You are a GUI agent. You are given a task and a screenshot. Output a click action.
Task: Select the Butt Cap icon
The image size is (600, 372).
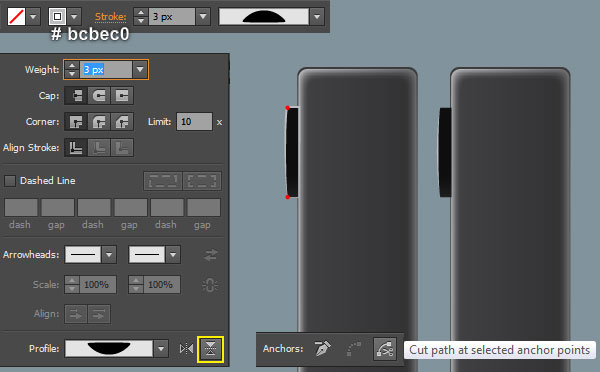click(x=76, y=96)
